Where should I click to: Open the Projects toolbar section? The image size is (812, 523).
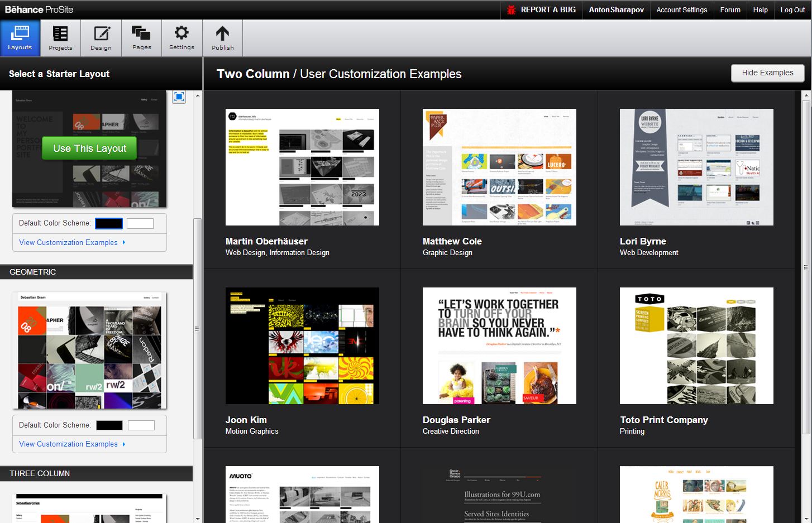point(60,38)
